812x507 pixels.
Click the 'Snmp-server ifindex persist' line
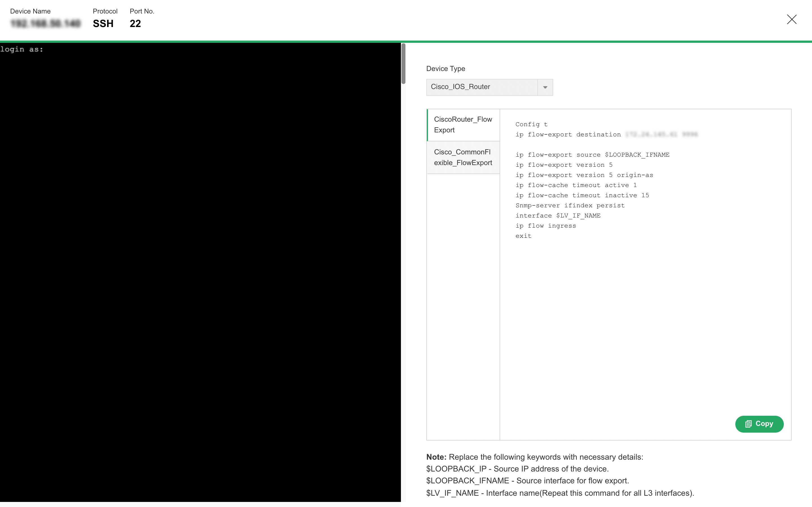(570, 206)
